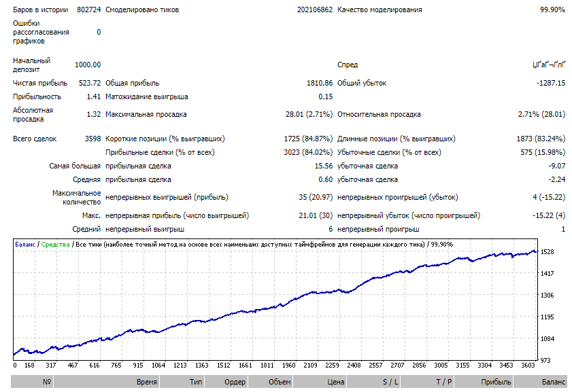The height and width of the screenshot is (392, 572).
Task: Click the average loss trade value -2.24
Action: (x=556, y=179)
